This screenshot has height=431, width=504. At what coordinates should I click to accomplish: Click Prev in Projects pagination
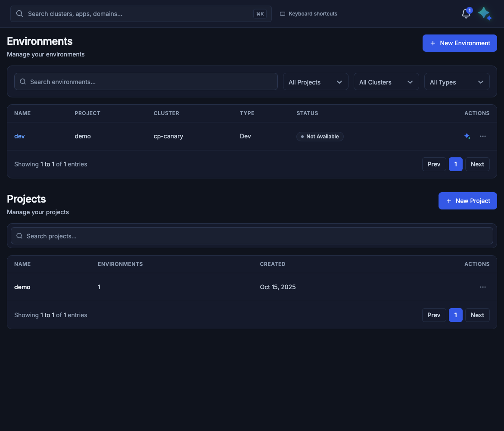click(434, 315)
